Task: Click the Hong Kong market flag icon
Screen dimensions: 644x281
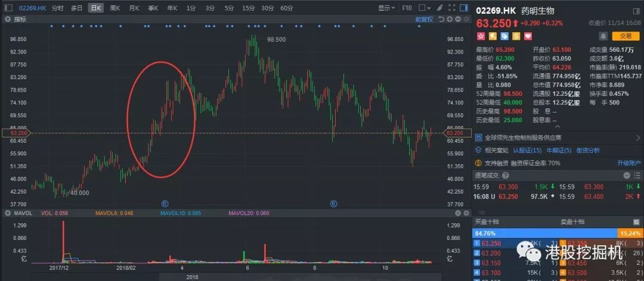Action: point(481,36)
